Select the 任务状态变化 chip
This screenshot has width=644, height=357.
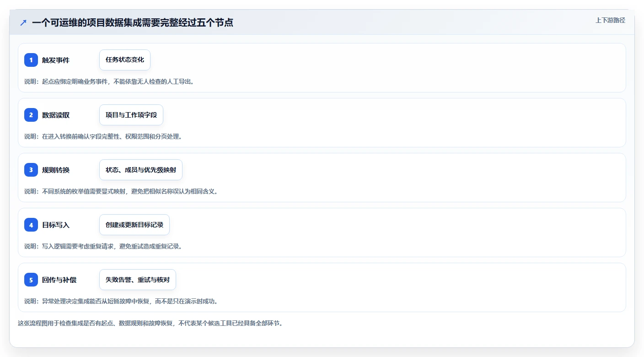point(125,60)
